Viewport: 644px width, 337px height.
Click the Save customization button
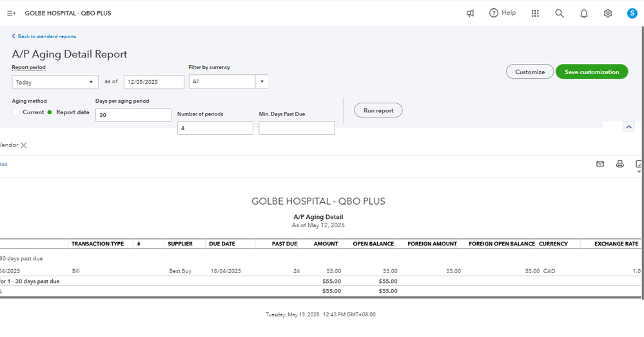pos(592,72)
